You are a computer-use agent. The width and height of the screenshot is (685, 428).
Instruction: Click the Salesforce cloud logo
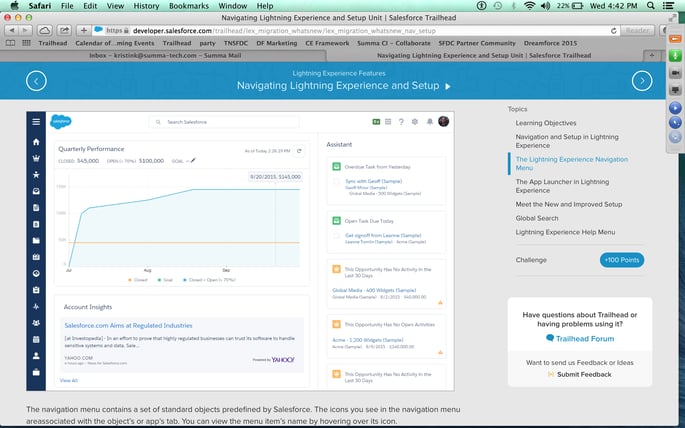click(61, 121)
